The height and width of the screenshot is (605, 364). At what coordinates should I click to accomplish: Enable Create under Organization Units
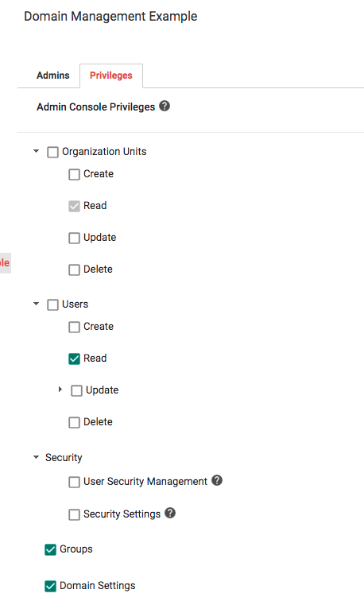pyautogui.click(x=75, y=174)
